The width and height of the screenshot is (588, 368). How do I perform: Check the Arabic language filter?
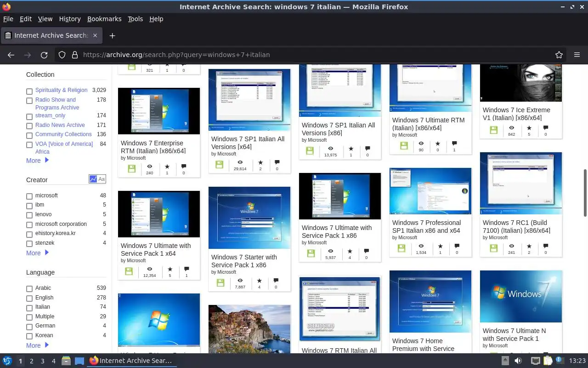point(29,289)
